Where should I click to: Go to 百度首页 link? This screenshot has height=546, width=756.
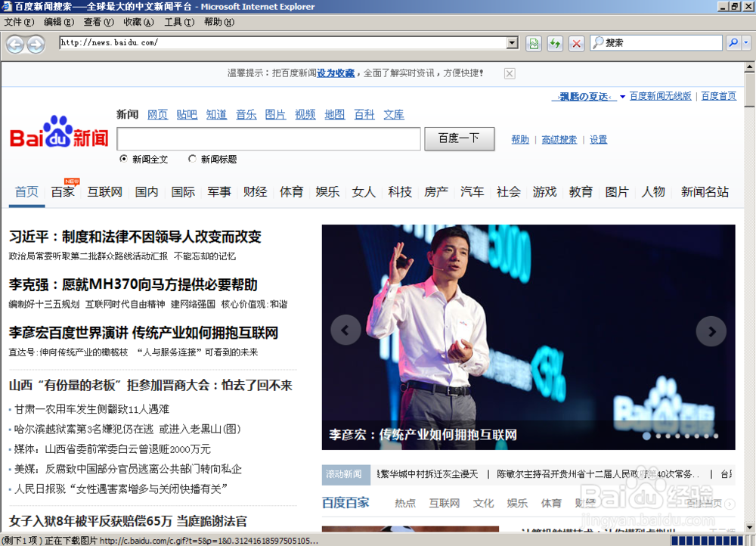(x=718, y=96)
